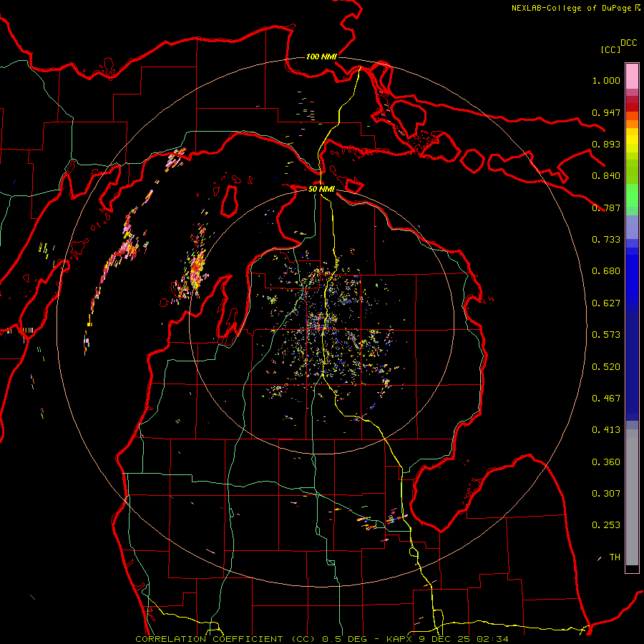Click the 0.893 scale value
Viewport: 644px width, 644px height.
[x=606, y=144]
